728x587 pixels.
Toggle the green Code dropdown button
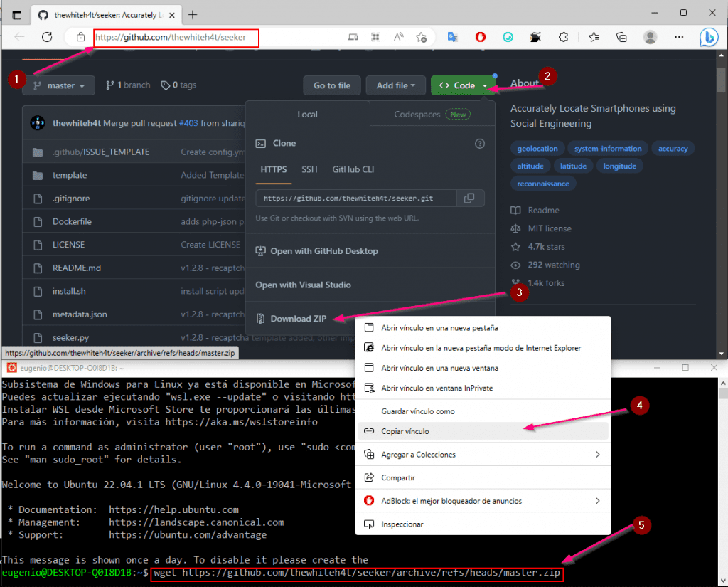[x=463, y=85]
